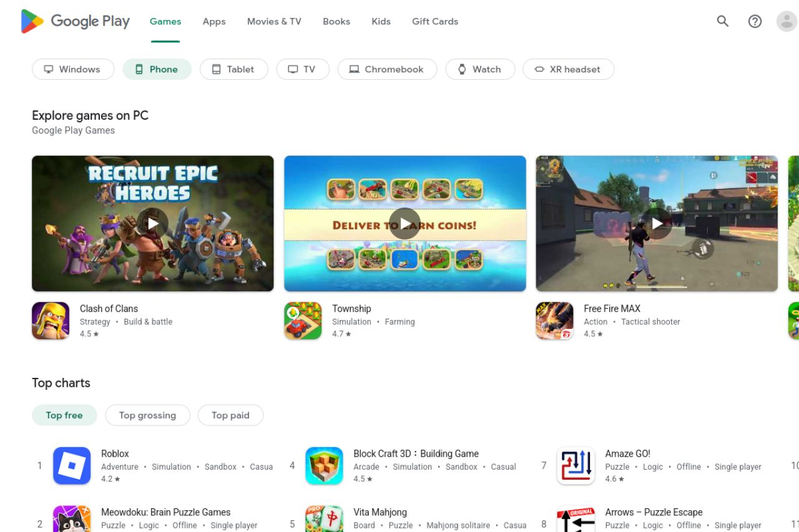Select the Phone device filter
This screenshot has width=799, height=532.
point(157,69)
